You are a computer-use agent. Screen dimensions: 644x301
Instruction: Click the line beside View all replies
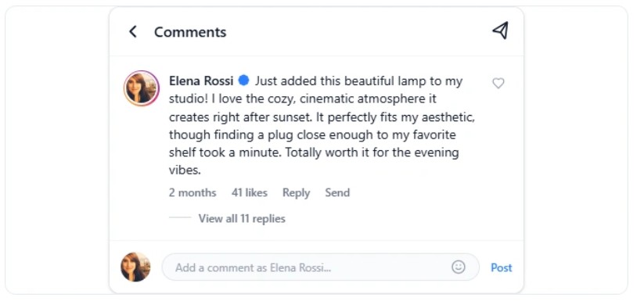180,217
